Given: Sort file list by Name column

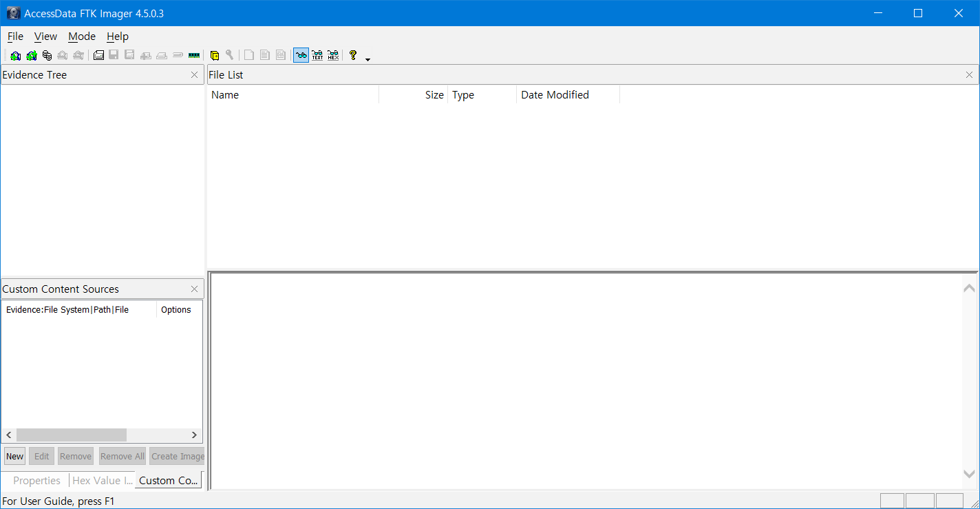Looking at the screenshot, I should tap(293, 95).
